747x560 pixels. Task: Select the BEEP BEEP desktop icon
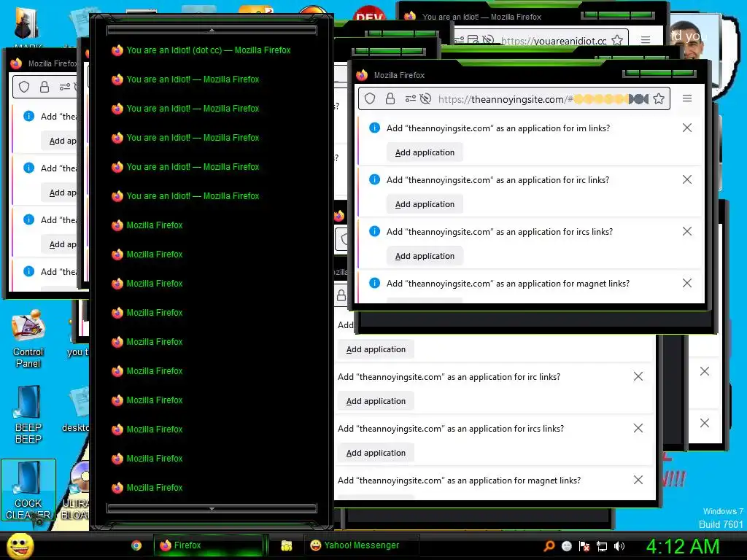28,415
